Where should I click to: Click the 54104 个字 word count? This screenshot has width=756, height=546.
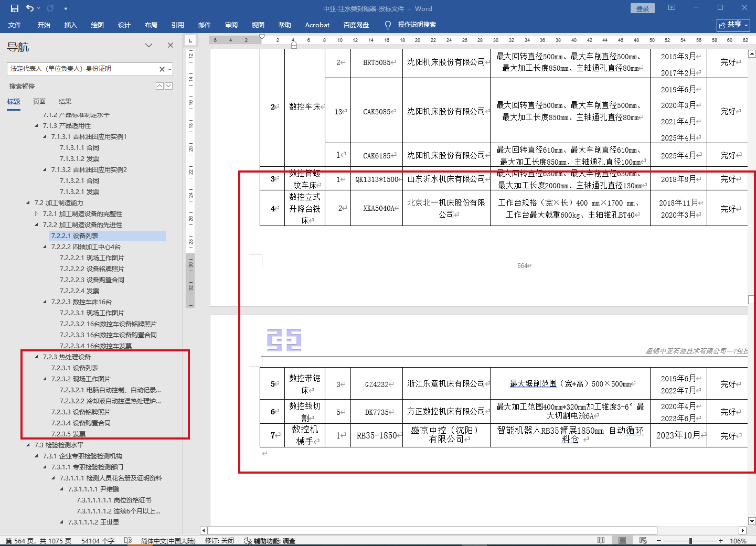98,541
